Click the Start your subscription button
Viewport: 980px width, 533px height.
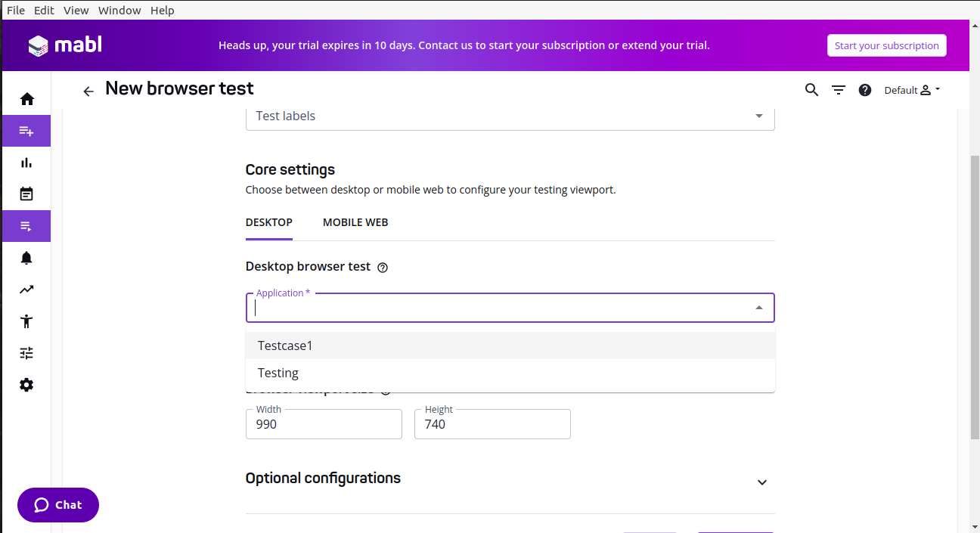coord(886,45)
